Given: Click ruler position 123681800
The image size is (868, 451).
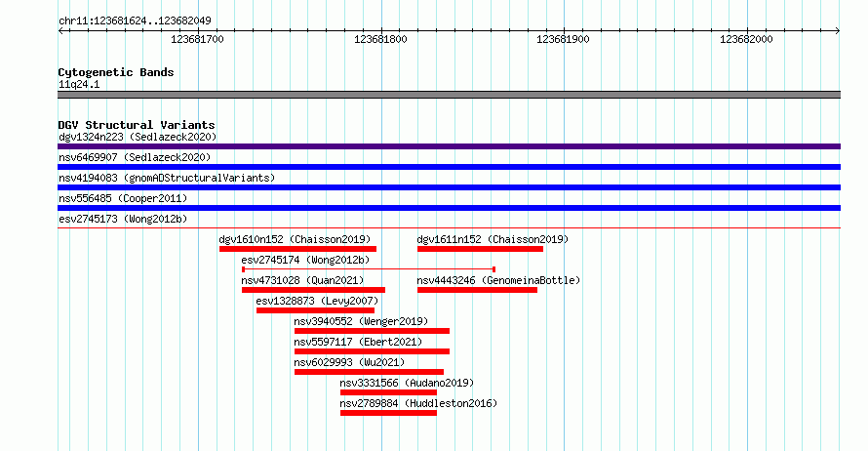Looking at the screenshot, I should coord(381,39).
